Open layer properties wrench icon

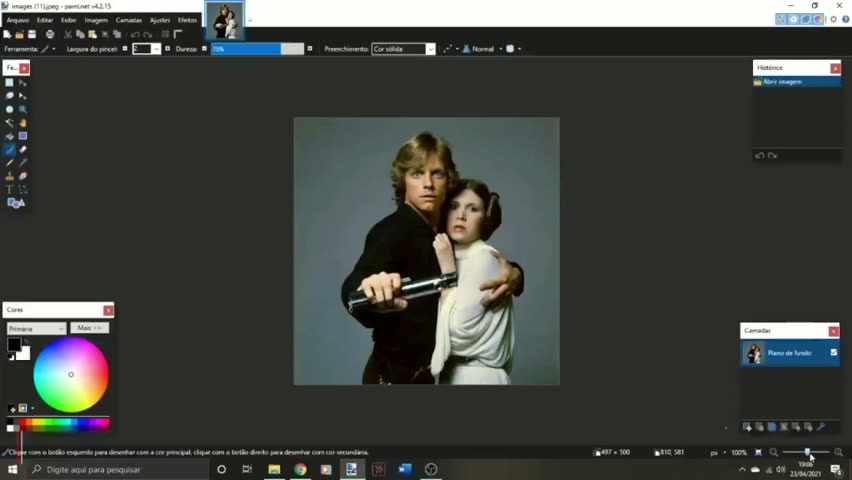pyautogui.click(x=820, y=427)
